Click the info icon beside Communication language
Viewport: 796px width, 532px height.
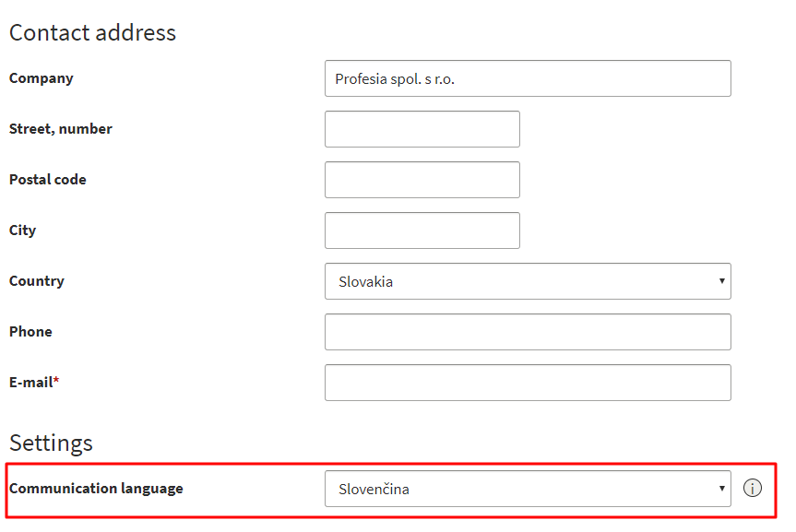(753, 489)
